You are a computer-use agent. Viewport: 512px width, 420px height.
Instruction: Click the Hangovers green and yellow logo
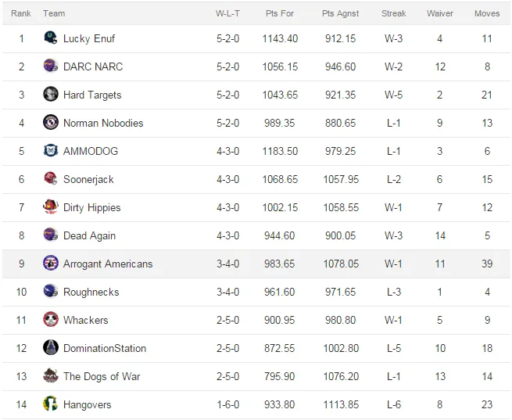51,404
